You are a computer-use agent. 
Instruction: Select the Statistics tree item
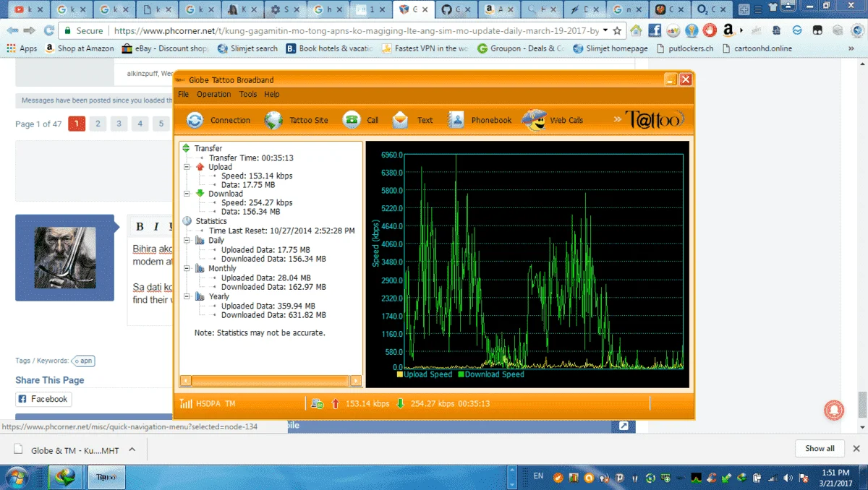[x=211, y=221]
